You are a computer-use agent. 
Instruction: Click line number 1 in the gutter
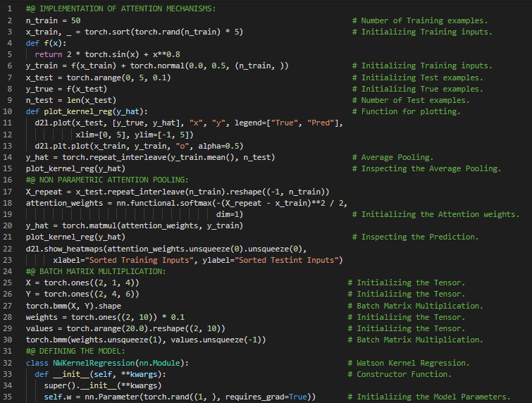tap(11, 8)
